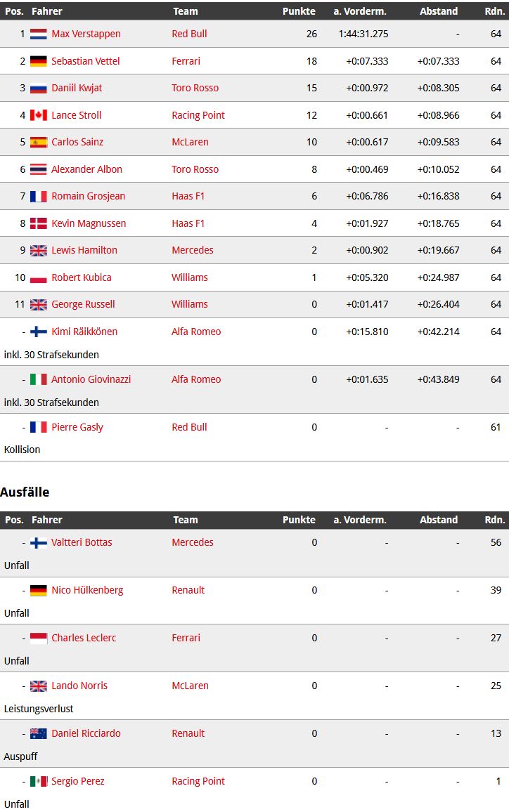Open Lewis Hamilton's Mercedes team link
The height and width of the screenshot is (812, 509).
coord(193,250)
